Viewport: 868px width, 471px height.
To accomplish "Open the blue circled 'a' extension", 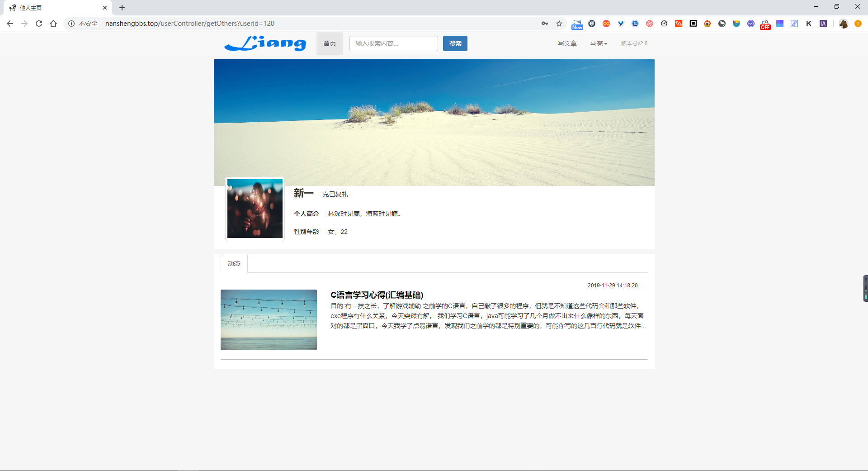I will pyautogui.click(x=635, y=24).
